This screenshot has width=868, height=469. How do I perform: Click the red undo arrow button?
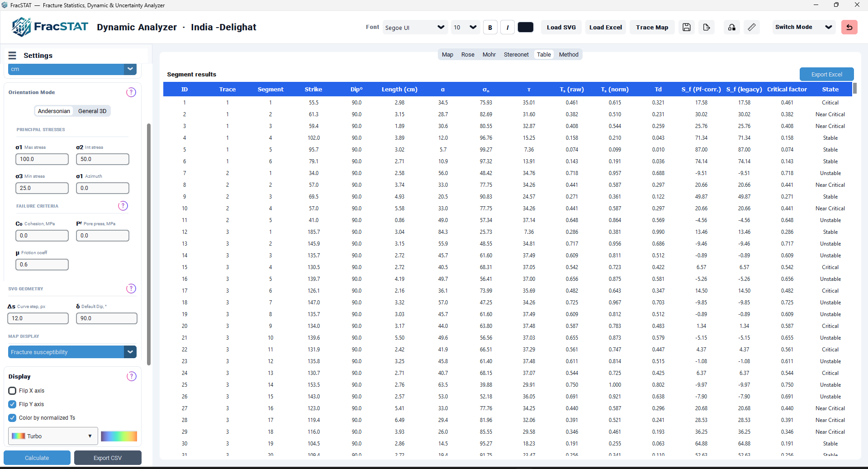point(849,27)
